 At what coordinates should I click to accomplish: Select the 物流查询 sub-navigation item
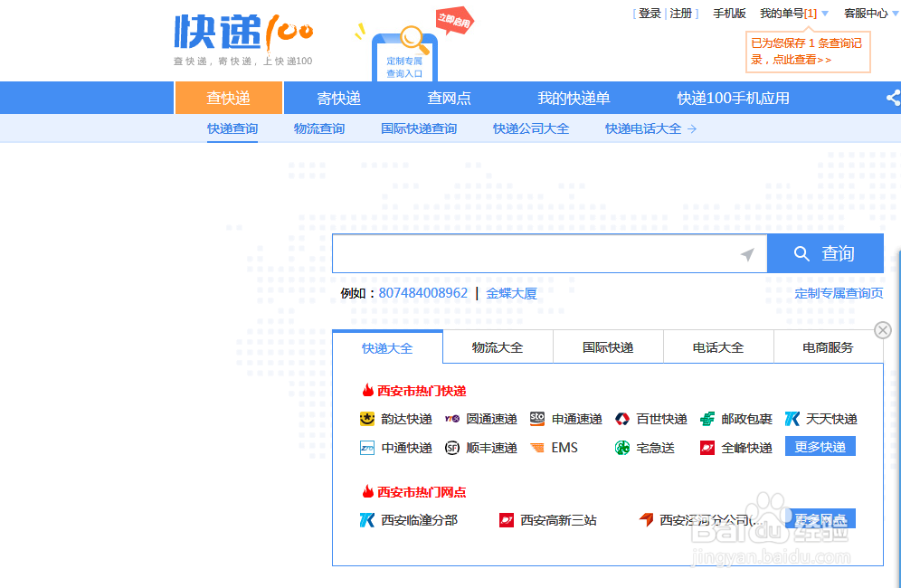(x=319, y=128)
